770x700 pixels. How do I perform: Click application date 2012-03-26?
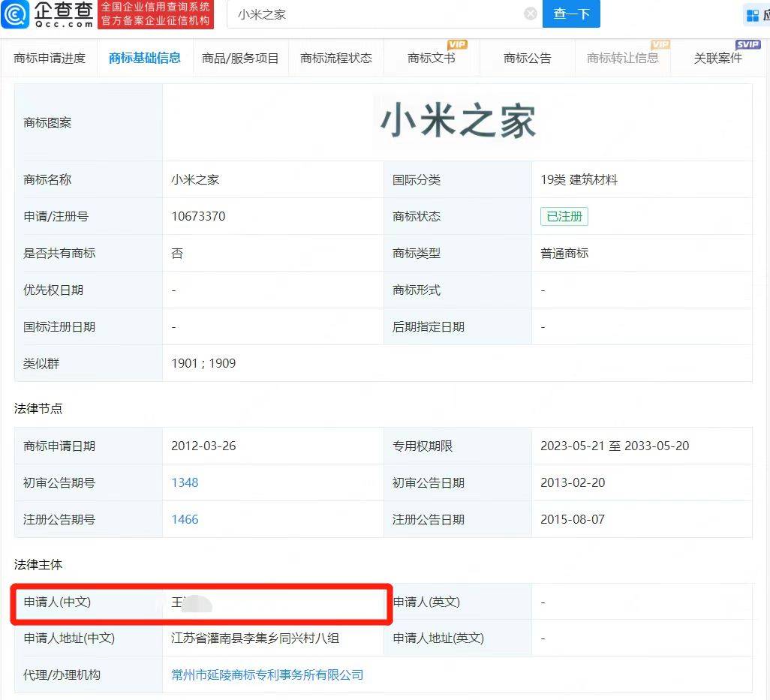[203, 446]
